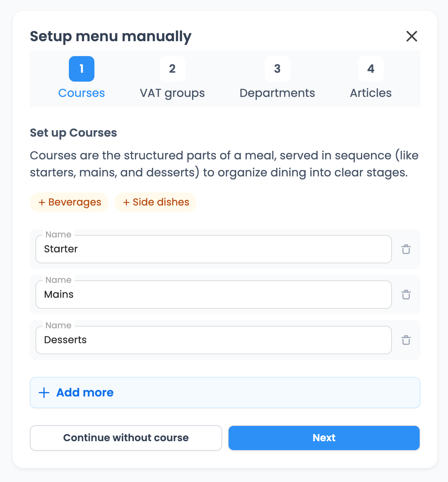Navigate to the Articles step label
This screenshot has height=482, width=448.
point(371,93)
